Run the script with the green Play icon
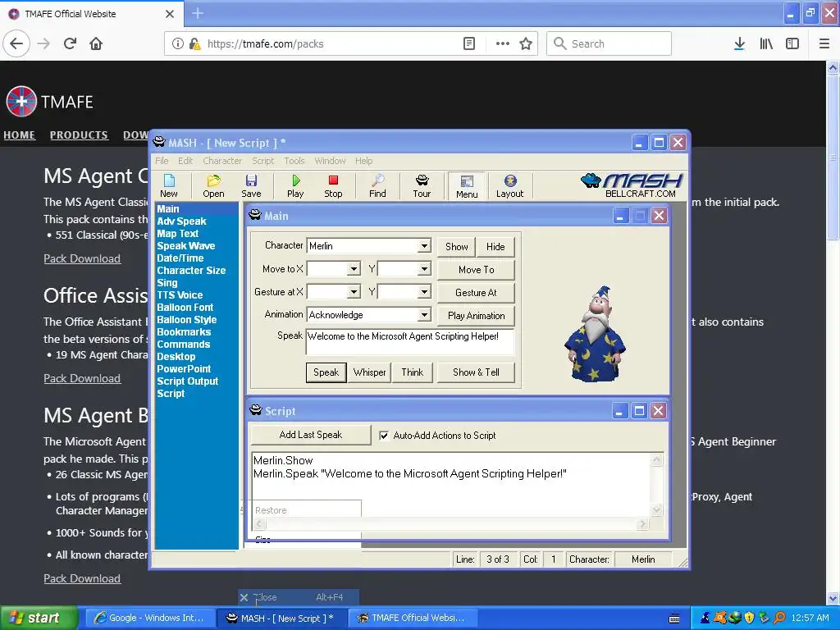Screen dimensions: 840x630 click(x=295, y=186)
